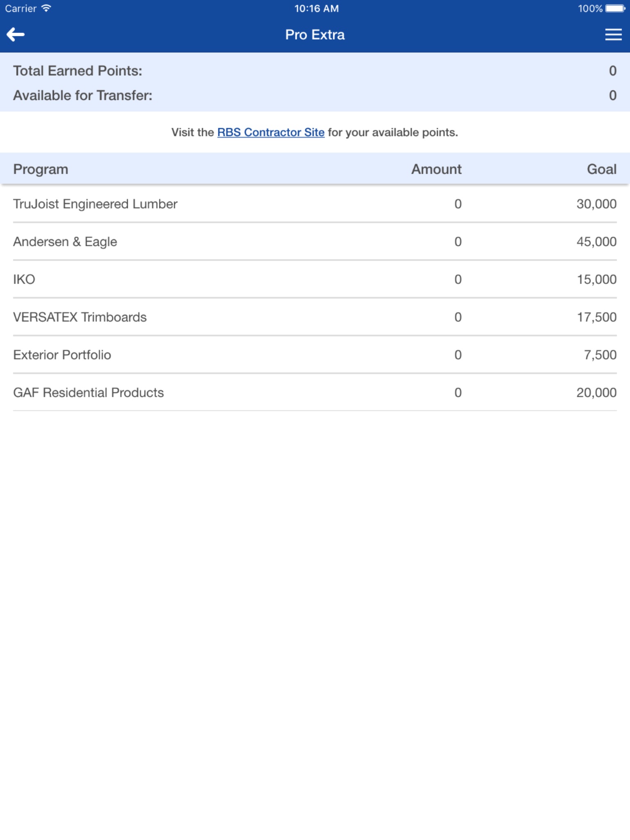This screenshot has height=840, width=630.
Task: Tap the Program column header
Action: click(x=41, y=169)
